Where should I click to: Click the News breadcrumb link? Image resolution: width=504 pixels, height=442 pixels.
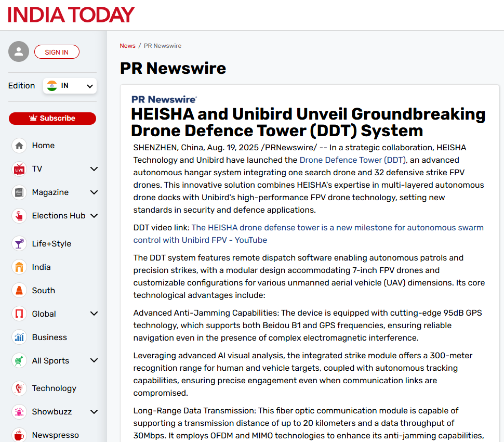(x=127, y=46)
